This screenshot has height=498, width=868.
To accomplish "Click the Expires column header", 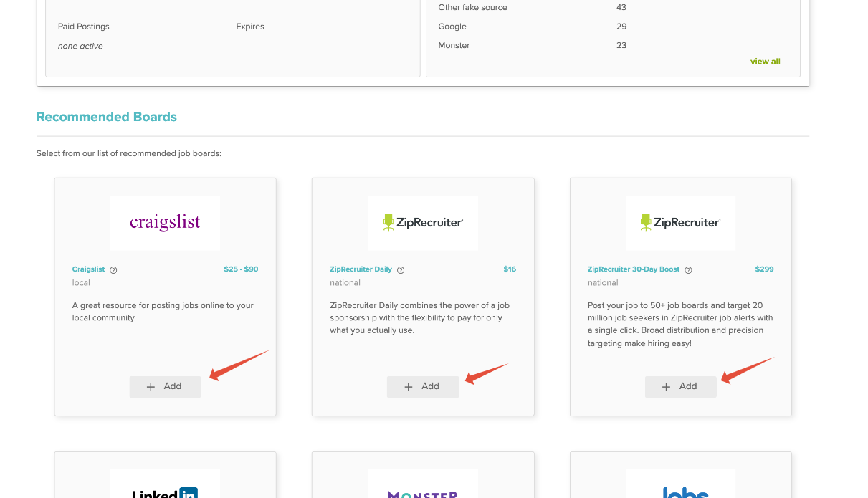I will tap(250, 27).
